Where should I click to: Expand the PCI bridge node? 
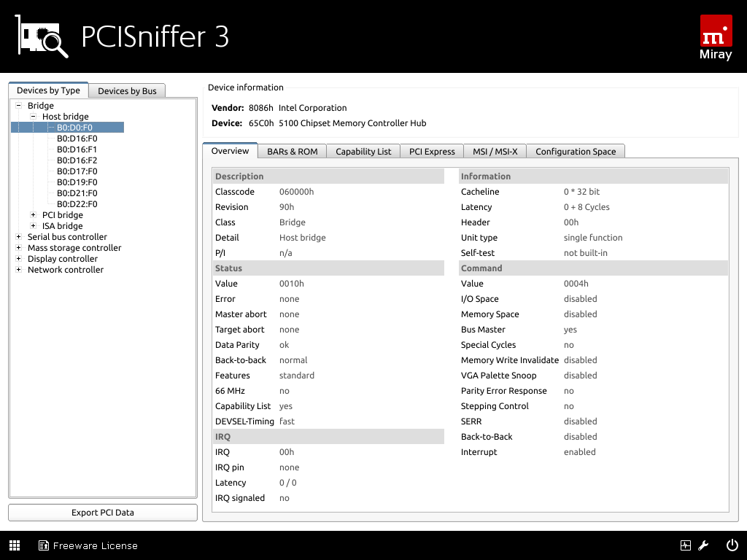[34, 215]
